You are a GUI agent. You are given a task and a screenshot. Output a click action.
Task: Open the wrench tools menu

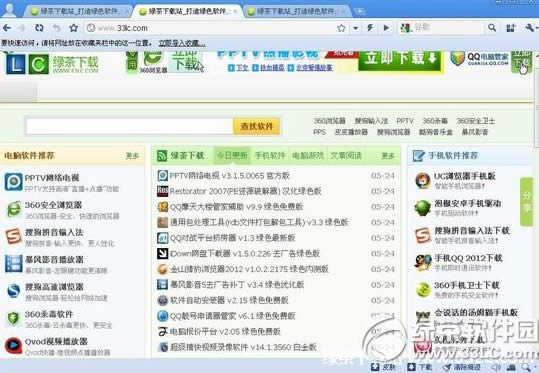coord(530,28)
